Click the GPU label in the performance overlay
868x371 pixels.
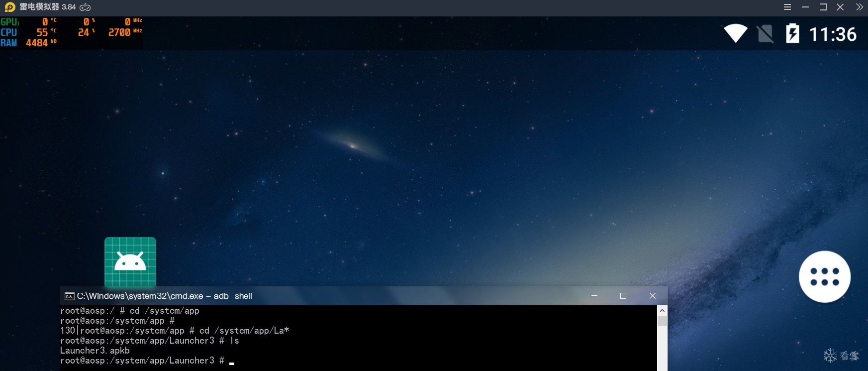tap(10, 22)
